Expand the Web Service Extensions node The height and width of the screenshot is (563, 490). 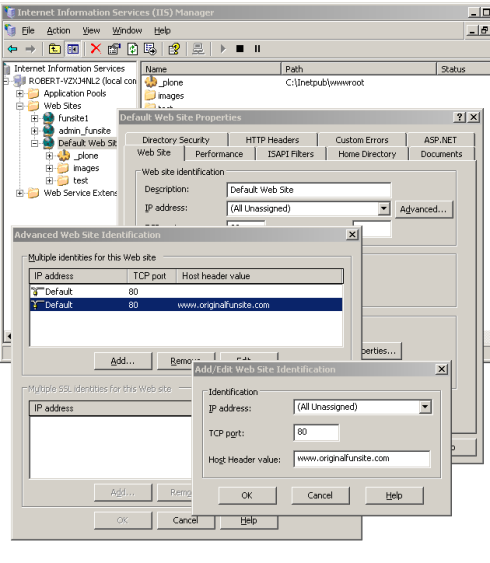19,193
